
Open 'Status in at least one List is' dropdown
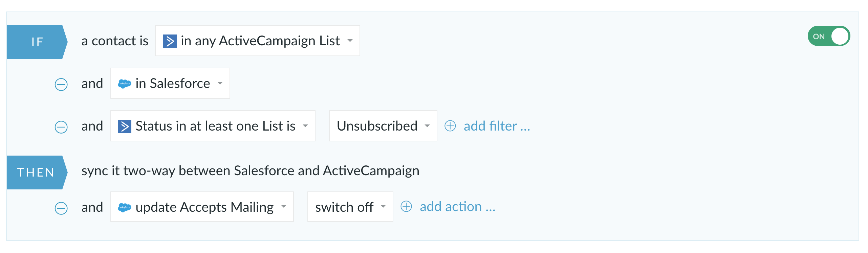[x=213, y=126]
